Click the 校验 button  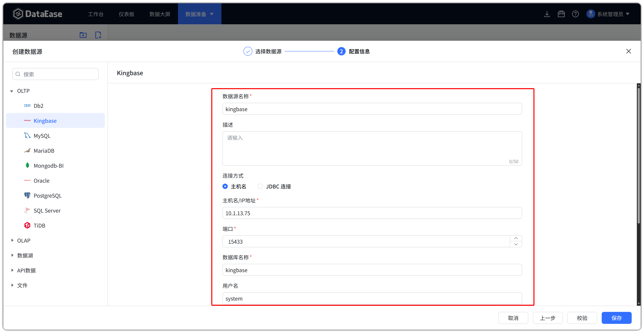pyautogui.click(x=582, y=318)
